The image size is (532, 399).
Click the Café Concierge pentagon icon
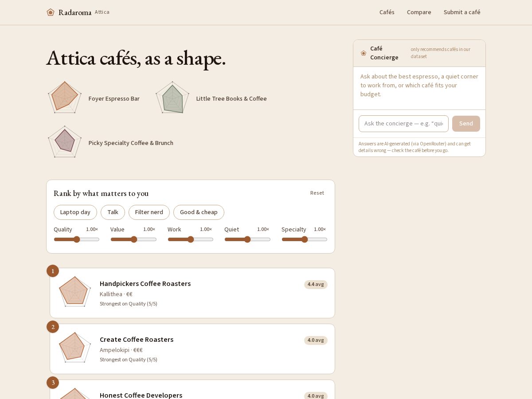pyautogui.click(x=364, y=53)
